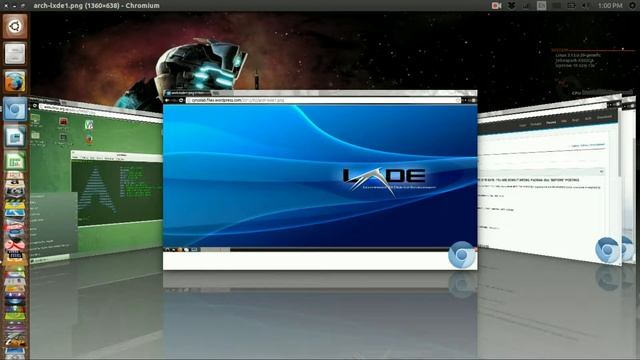640x360 pixels.
Task: Open the Dropbox tray indicator
Action: tap(511, 6)
